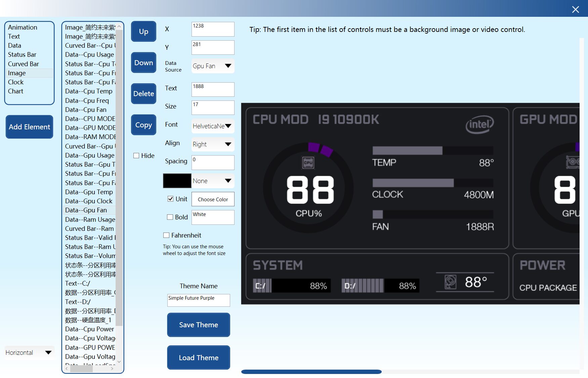Screen dimensions: 588x378
Task: Click the Theme Name input field
Action: click(199, 300)
